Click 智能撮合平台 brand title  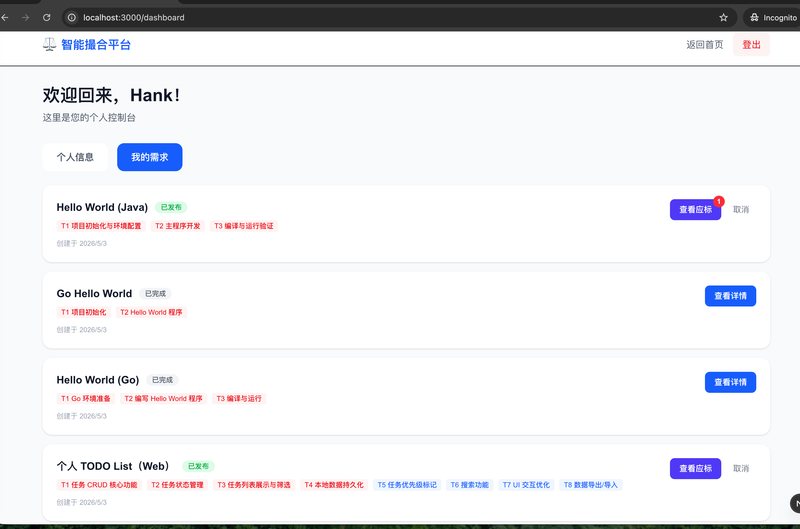[x=96, y=45]
